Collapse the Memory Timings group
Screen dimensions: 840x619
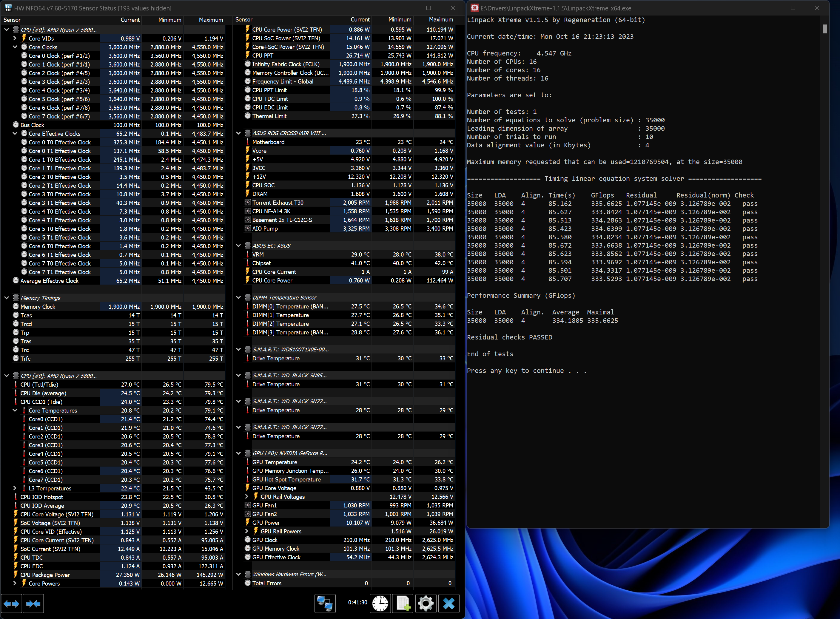pyautogui.click(x=6, y=298)
